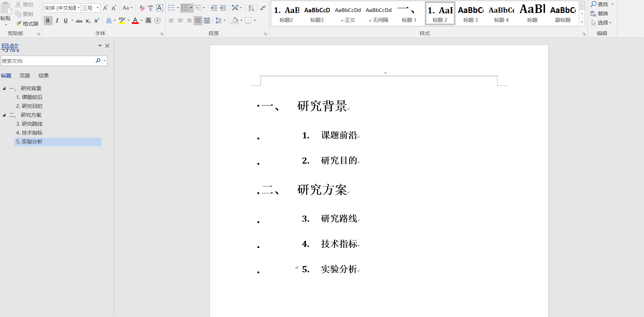Click the subscript icon
The height and width of the screenshot is (317, 644).
(88, 21)
